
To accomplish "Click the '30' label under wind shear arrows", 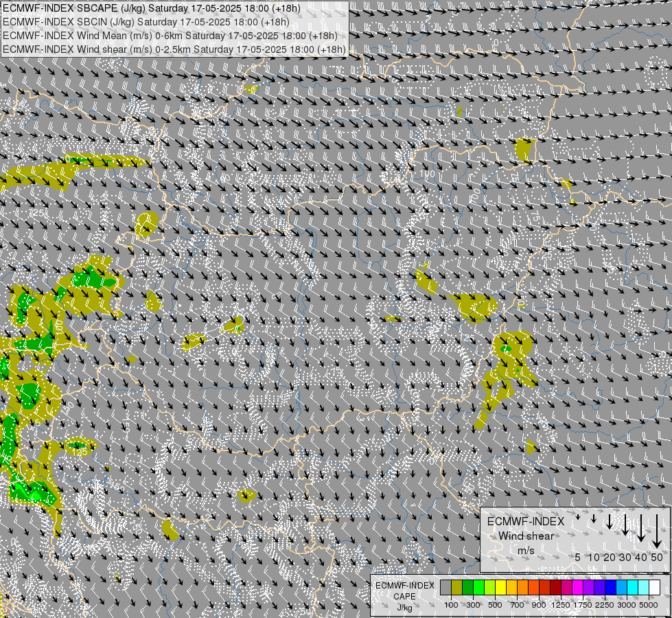I will 625,557.
